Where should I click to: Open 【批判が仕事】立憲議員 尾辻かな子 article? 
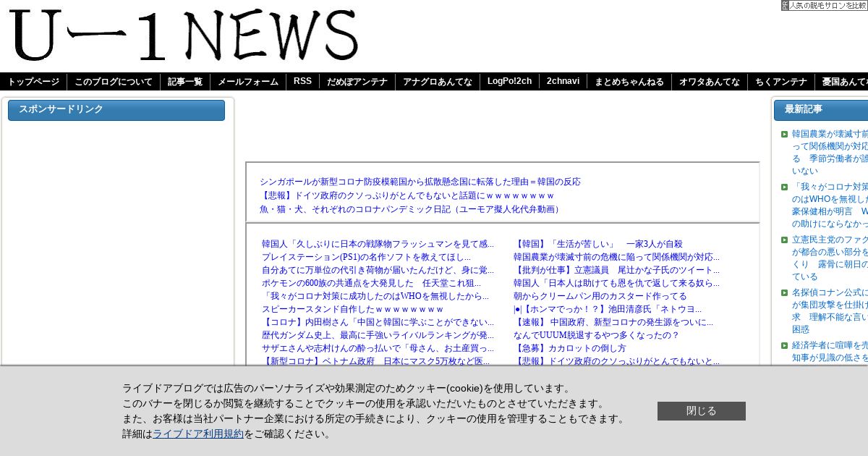coord(616,270)
